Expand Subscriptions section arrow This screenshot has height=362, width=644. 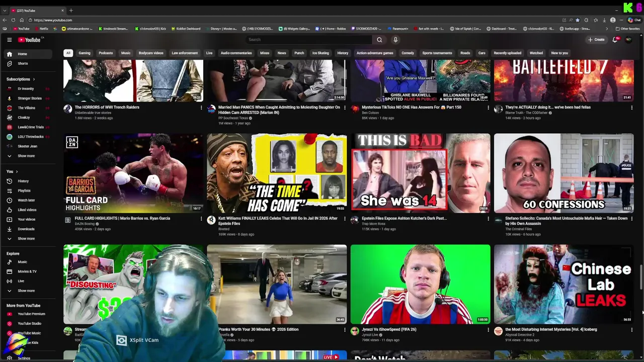34,79
